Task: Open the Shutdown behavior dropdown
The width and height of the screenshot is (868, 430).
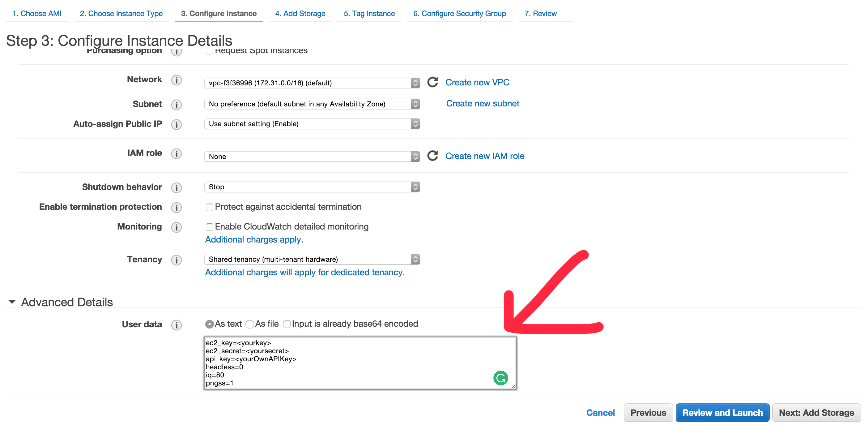Action: pyautogui.click(x=312, y=187)
